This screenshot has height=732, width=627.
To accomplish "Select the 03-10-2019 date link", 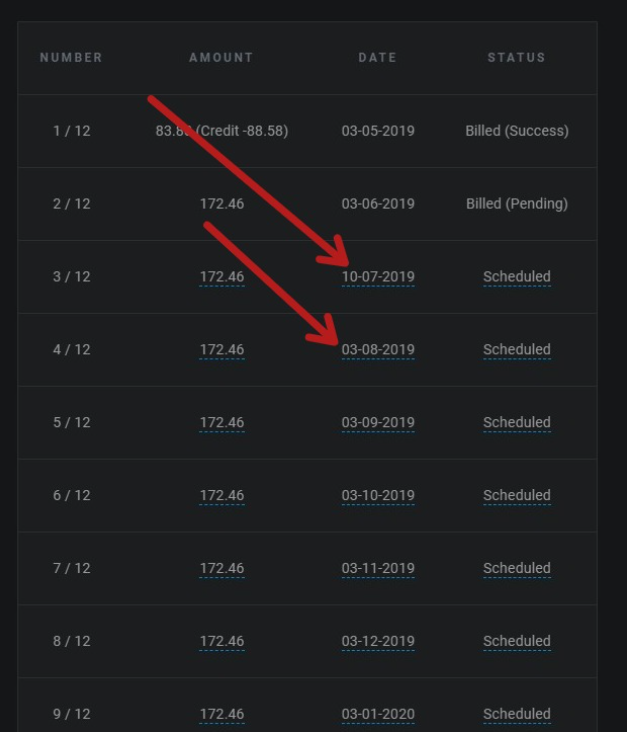I will pos(378,495).
